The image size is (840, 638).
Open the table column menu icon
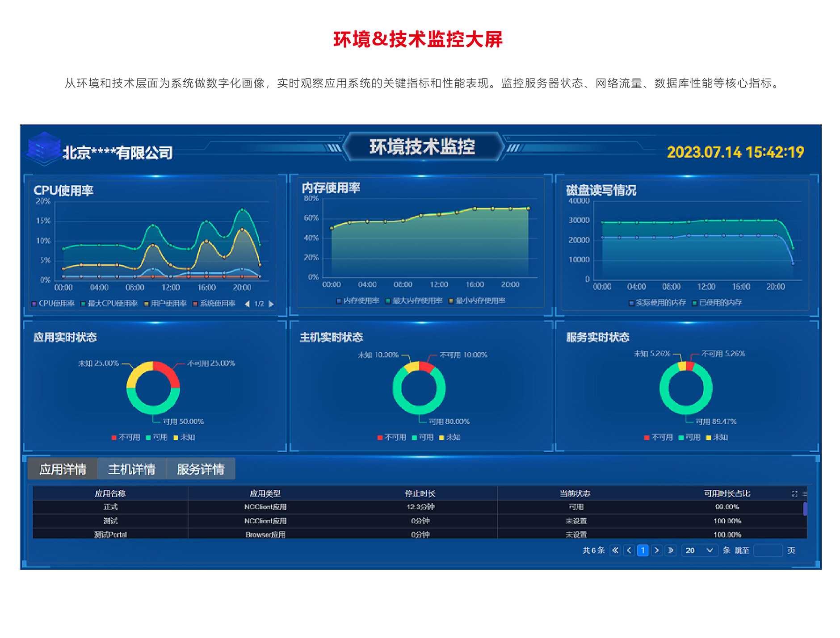804,493
